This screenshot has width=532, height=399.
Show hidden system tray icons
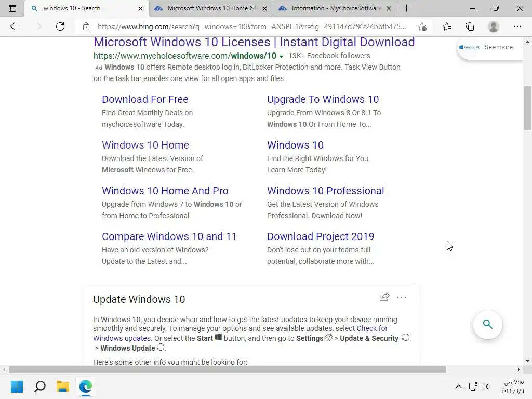[x=459, y=387]
